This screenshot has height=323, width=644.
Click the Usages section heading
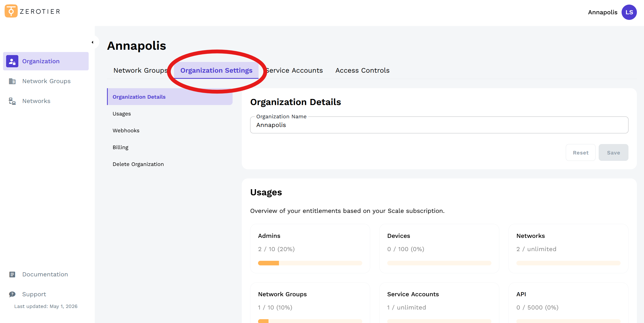(x=266, y=192)
